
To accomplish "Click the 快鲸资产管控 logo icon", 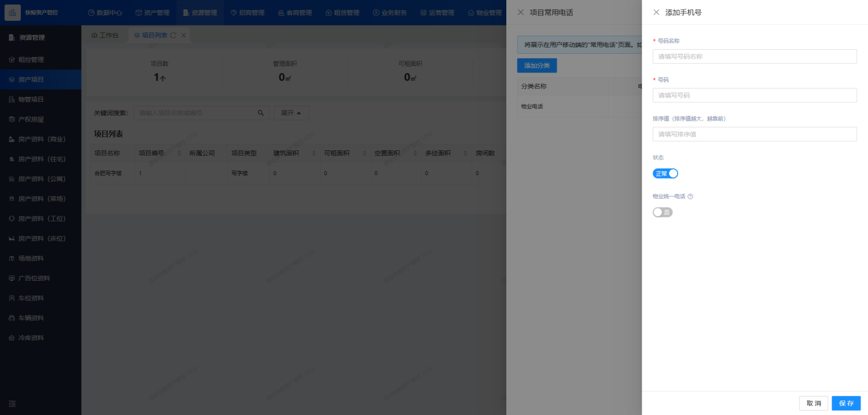I will (x=12, y=12).
